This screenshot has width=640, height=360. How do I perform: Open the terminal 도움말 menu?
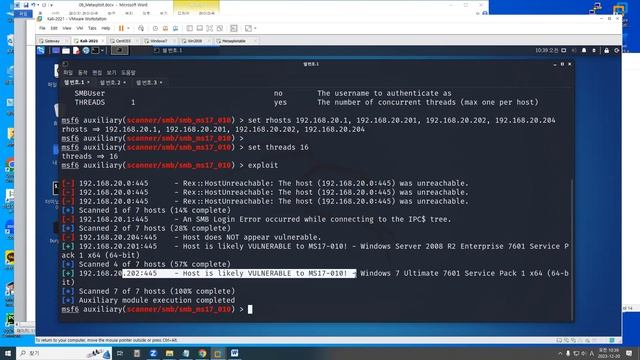[x=128, y=73]
